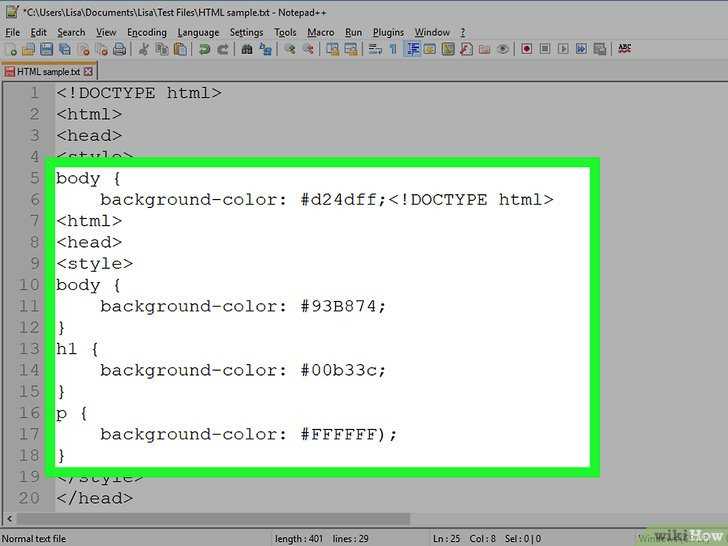Toggle Word wrap toolbar button
The height and width of the screenshot is (546, 728).
(375, 49)
